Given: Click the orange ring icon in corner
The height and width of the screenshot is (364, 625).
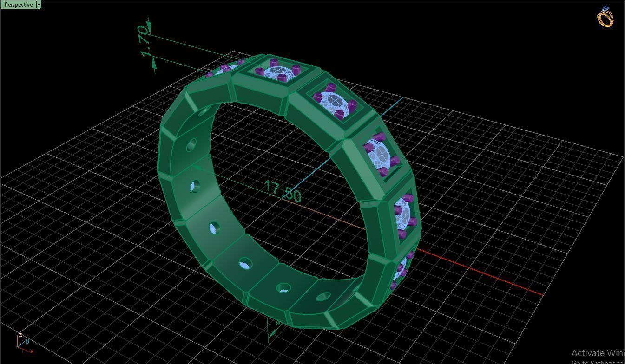Looking at the screenshot, I should [x=605, y=17].
